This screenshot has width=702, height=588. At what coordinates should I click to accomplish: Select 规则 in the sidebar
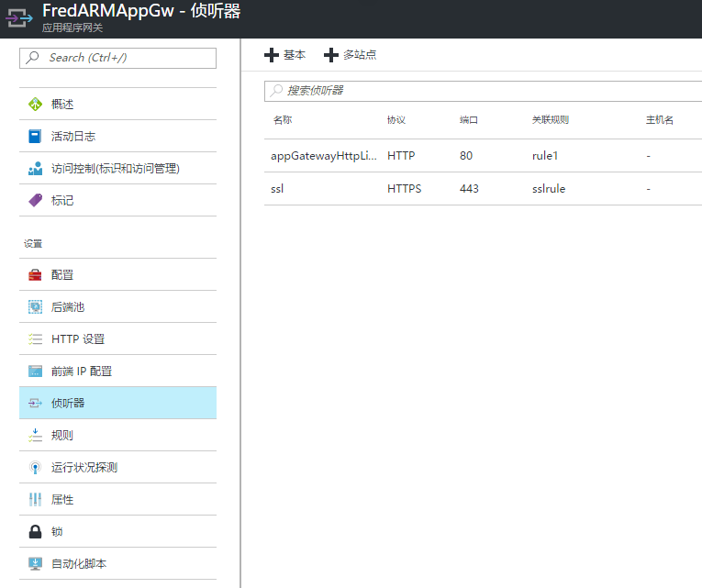tap(62, 436)
